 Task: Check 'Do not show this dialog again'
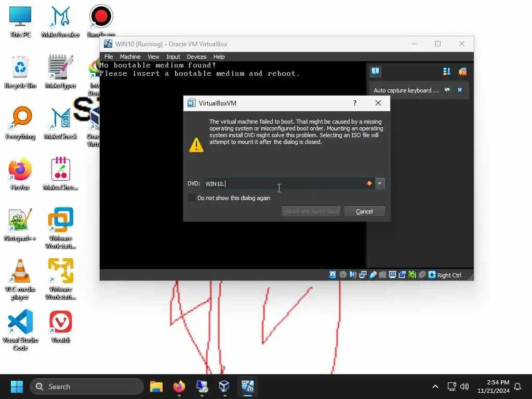[x=192, y=198]
